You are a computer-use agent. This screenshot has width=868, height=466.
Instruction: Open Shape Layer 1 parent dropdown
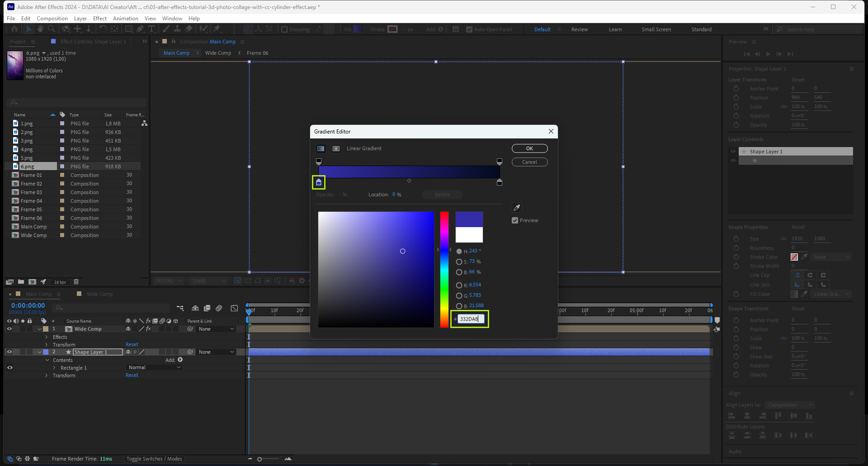click(217, 352)
